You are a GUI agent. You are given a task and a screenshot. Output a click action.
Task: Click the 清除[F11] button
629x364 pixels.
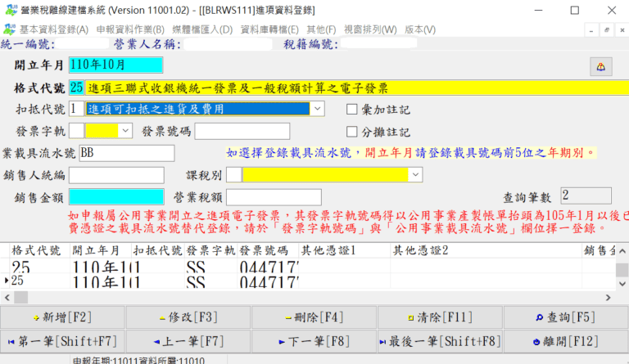(x=440, y=317)
